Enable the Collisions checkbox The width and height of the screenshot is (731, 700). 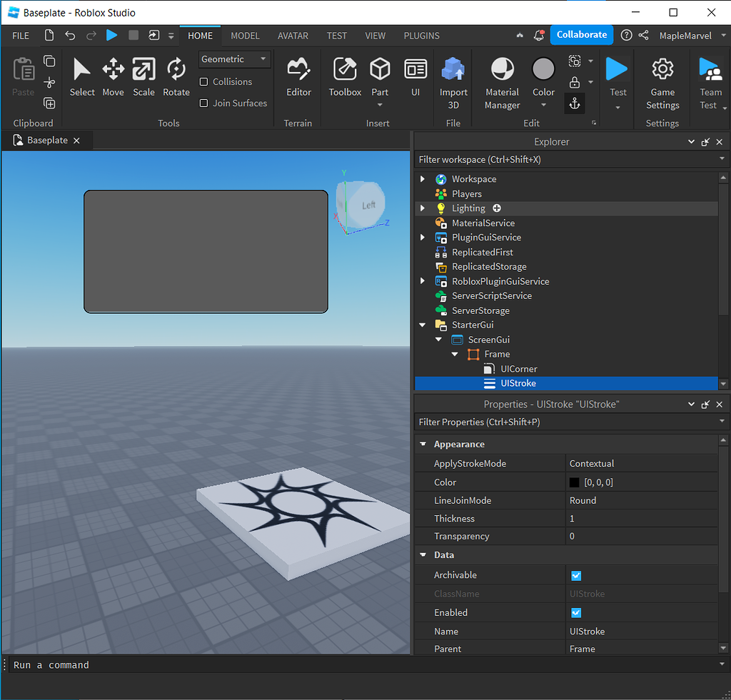tap(205, 81)
